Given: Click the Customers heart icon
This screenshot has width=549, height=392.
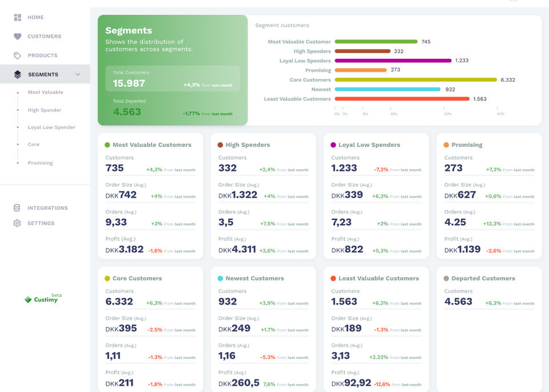Looking at the screenshot, I should 18,36.
